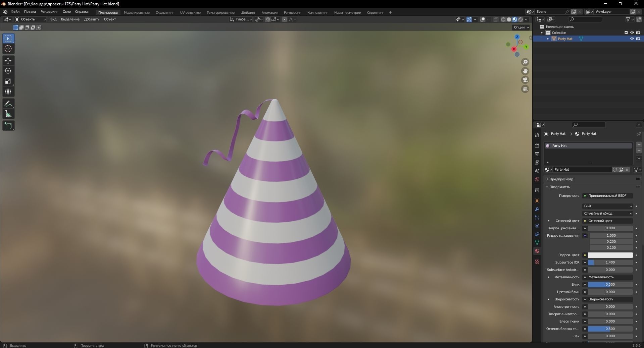Toggle snapping magnet
The height and width of the screenshot is (348, 644).
tap(267, 19)
